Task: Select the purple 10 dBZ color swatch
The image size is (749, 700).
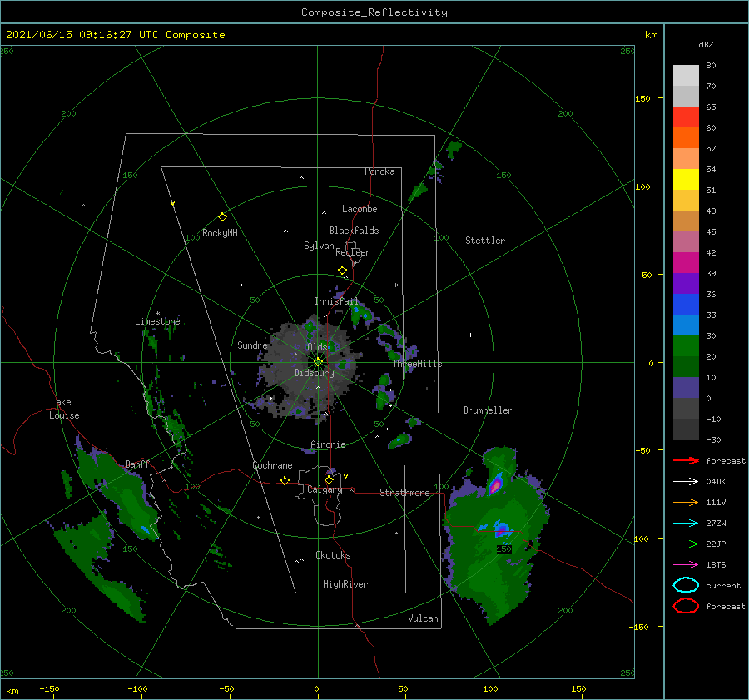Action: [686, 388]
